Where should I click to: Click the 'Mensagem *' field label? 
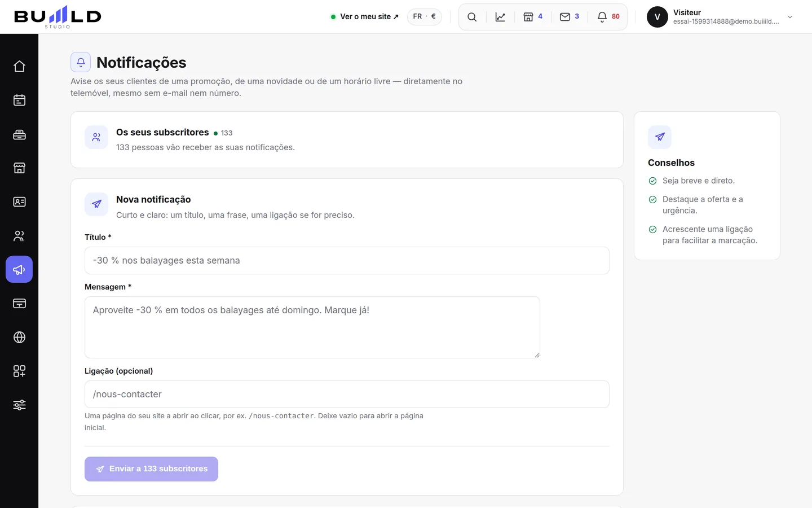(x=108, y=287)
